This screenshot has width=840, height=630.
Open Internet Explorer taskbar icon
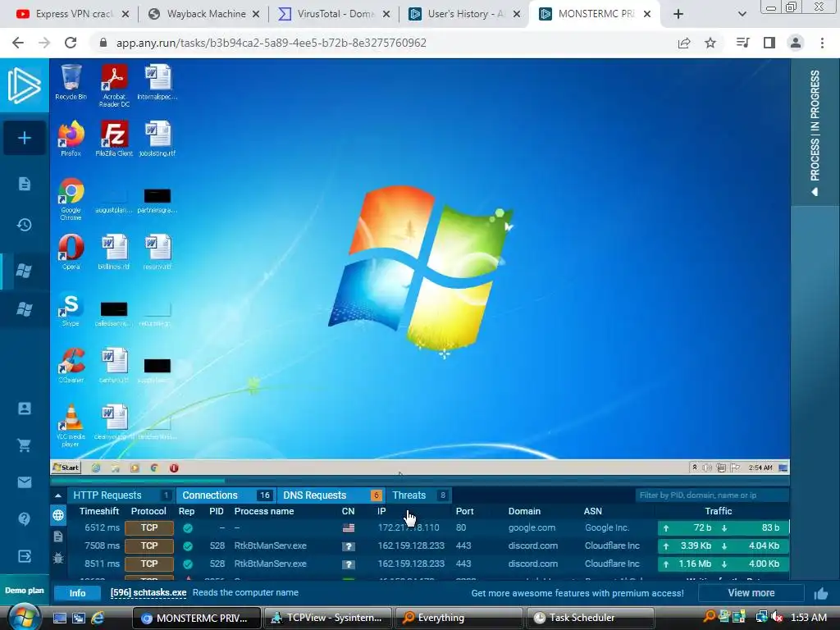pyautogui.click(x=98, y=618)
